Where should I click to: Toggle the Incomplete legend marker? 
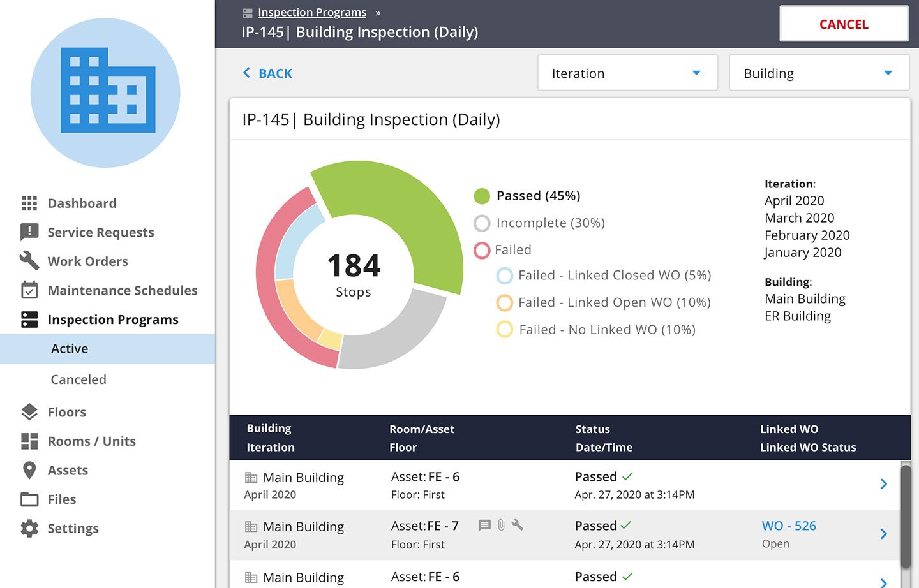click(x=482, y=223)
